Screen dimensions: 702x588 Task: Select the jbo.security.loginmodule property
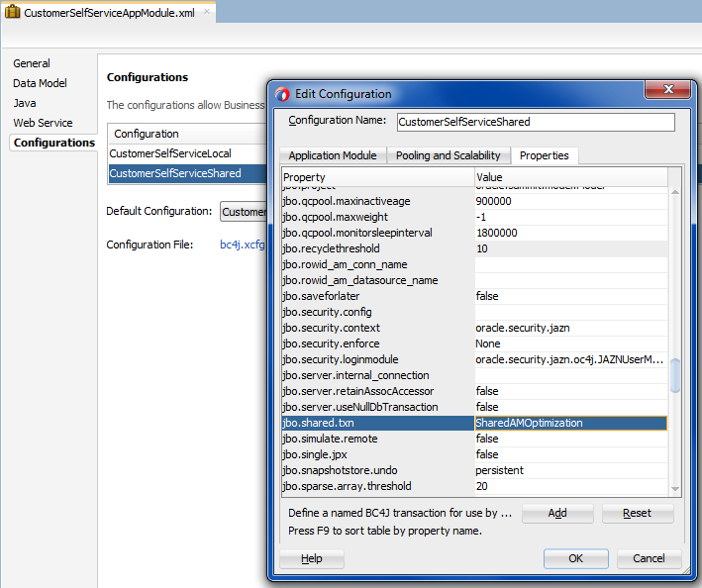[x=378, y=359]
